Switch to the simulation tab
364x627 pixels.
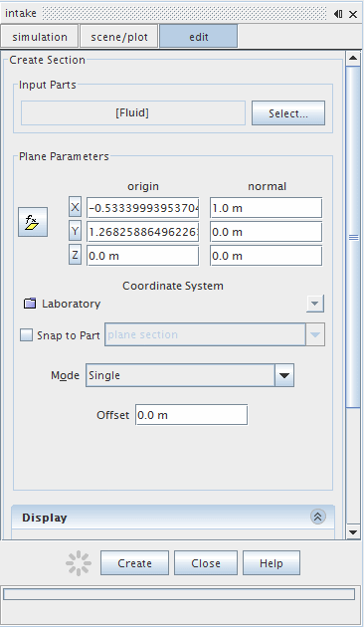click(x=40, y=37)
